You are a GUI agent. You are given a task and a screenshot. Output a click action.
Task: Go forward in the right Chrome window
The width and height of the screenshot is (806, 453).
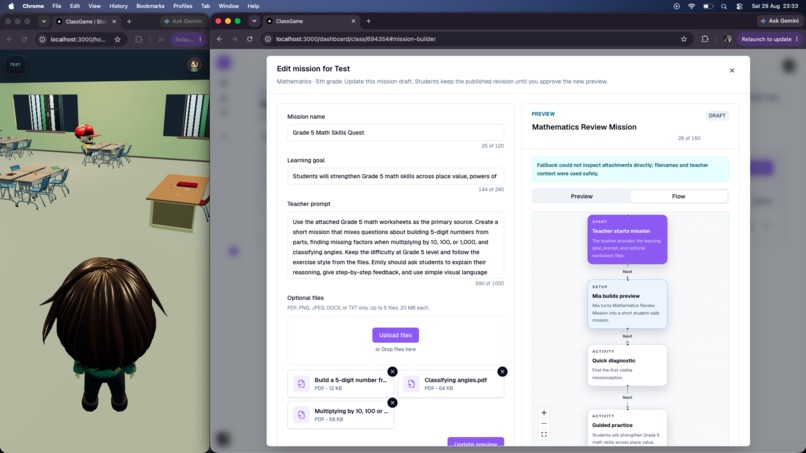point(234,39)
